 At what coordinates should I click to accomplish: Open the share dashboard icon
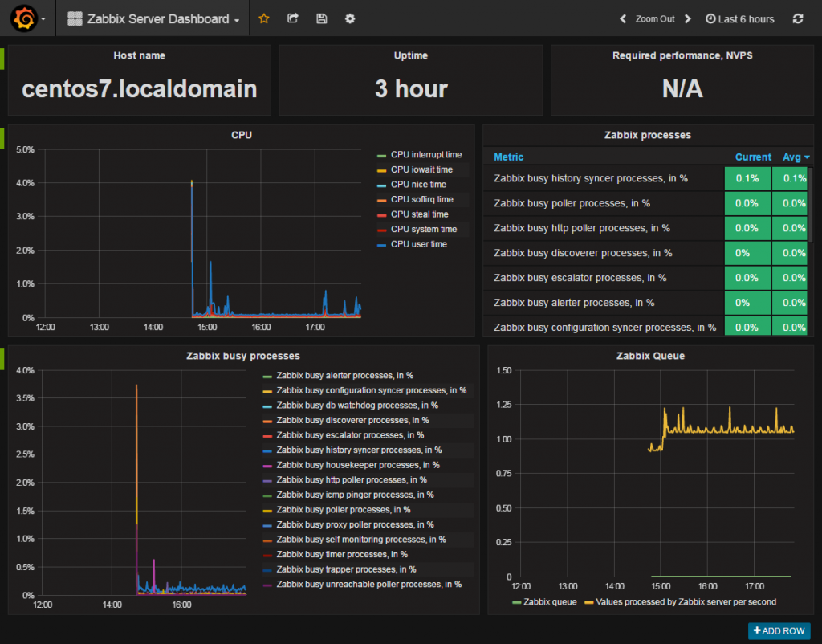coord(292,18)
